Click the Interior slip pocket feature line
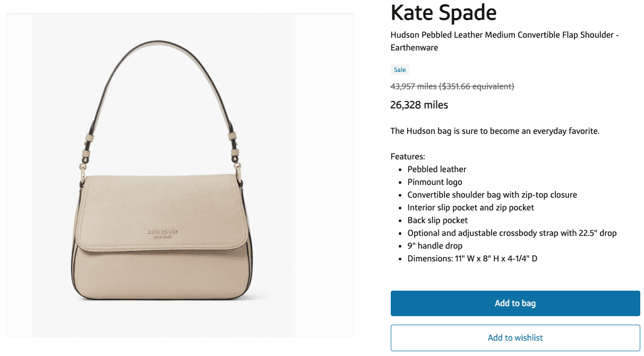The height and width of the screenshot is (356, 644). click(x=470, y=207)
